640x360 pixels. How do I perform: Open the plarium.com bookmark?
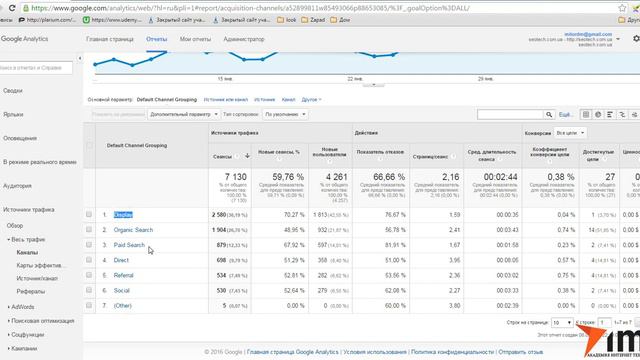tap(47, 20)
